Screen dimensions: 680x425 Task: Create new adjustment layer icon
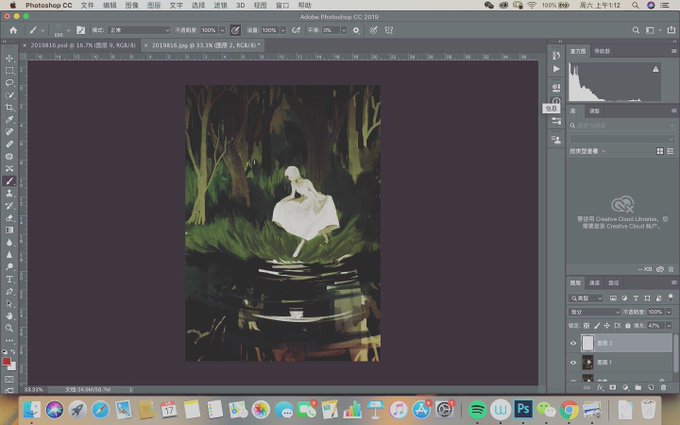tap(625, 387)
